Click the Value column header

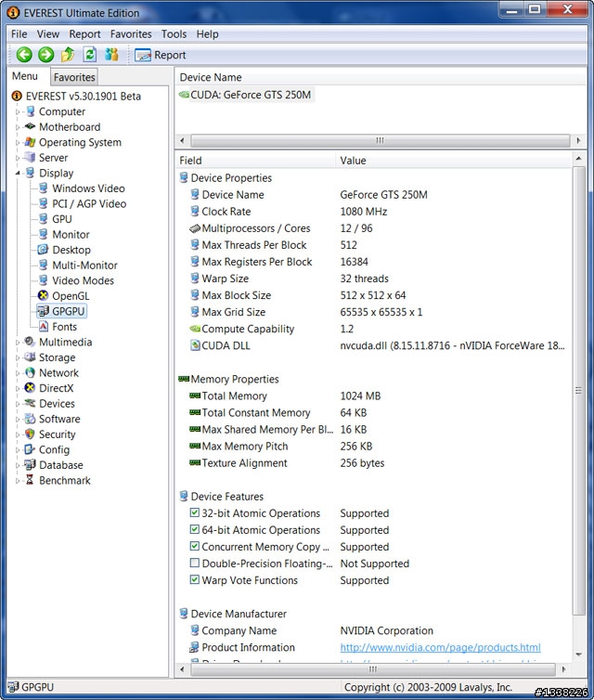pyautogui.click(x=453, y=161)
